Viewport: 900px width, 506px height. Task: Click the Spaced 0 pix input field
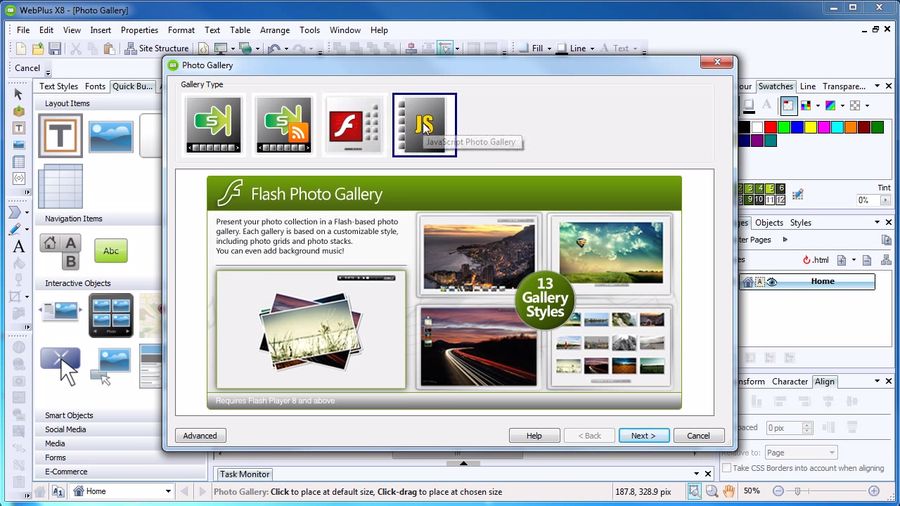[x=784, y=427]
